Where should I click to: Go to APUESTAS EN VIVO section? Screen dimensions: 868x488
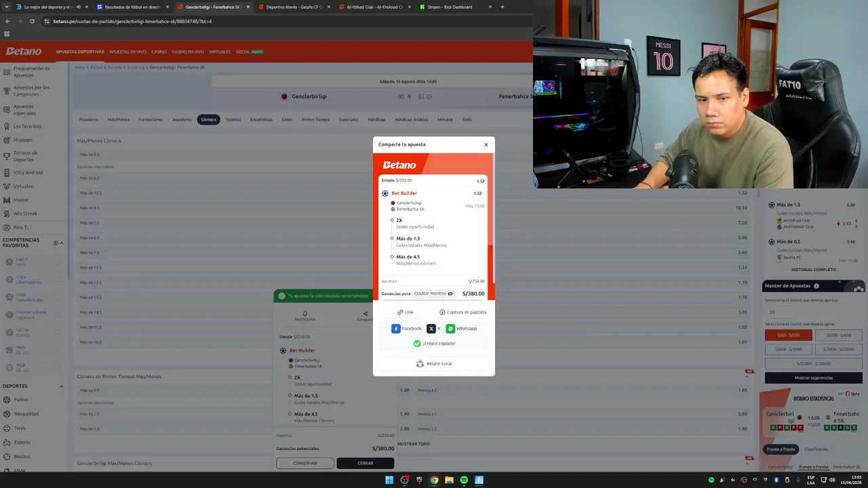point(127,52)
